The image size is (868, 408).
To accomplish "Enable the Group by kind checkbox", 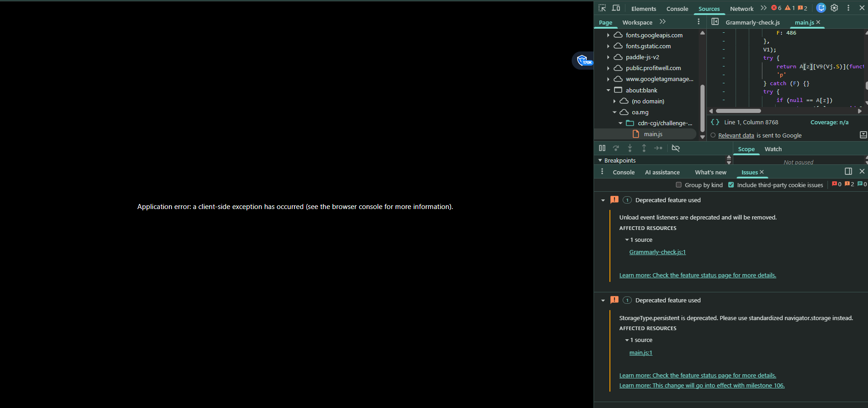I will coord(679,185).
